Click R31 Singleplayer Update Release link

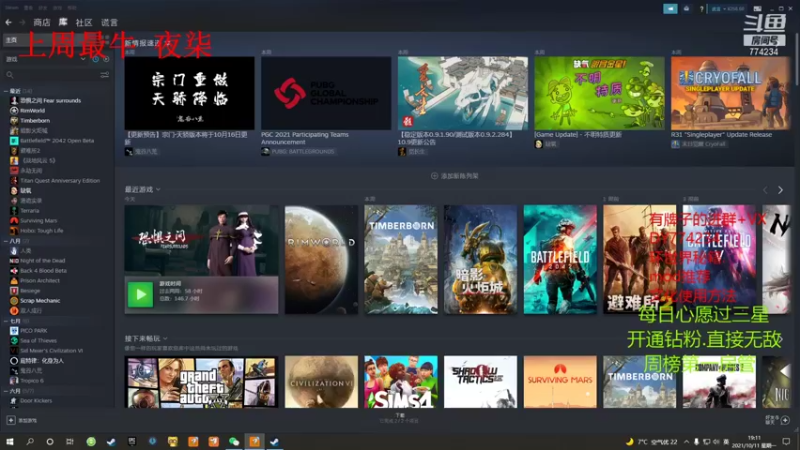click(721, 135)
